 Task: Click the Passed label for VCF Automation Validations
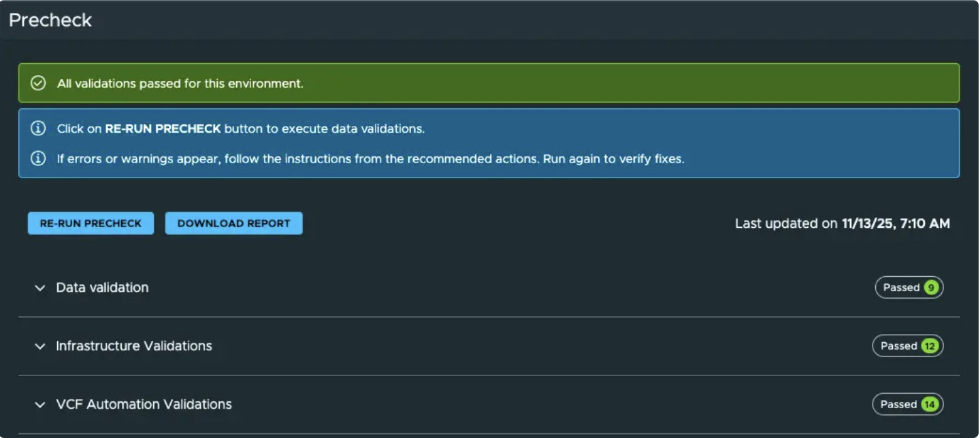898,405
